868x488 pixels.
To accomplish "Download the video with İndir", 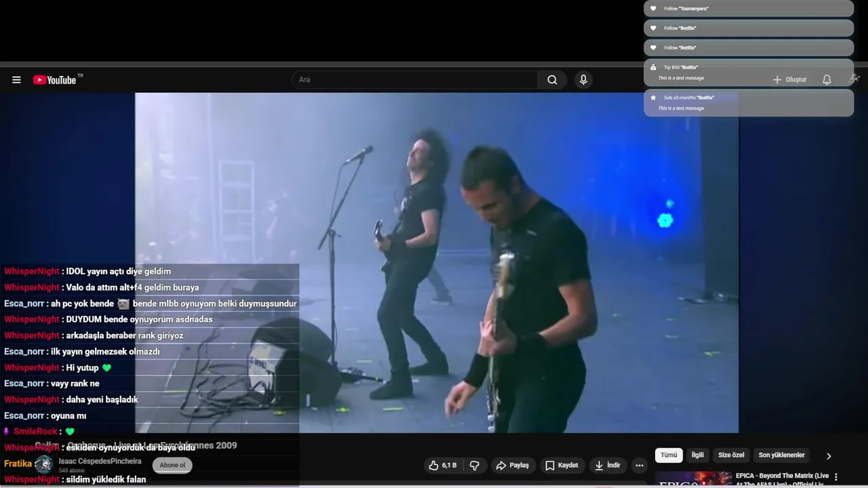I will pyautogui.click(x=607, y=465).
